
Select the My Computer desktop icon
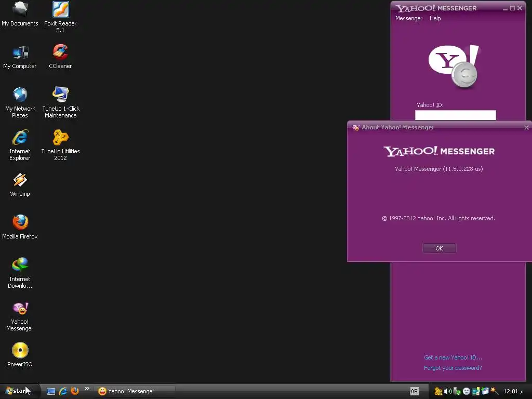(x=20, y=57)
